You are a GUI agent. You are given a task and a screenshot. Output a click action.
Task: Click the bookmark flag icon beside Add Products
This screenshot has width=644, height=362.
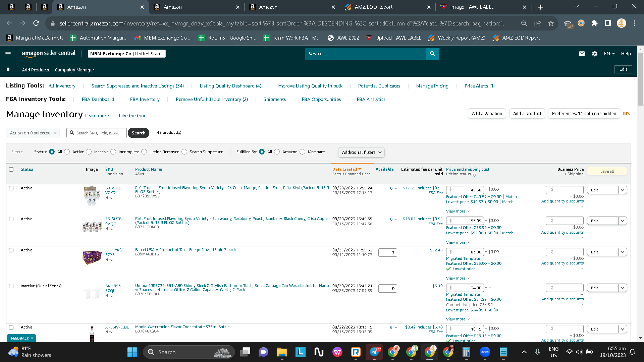tap(8, 69)
